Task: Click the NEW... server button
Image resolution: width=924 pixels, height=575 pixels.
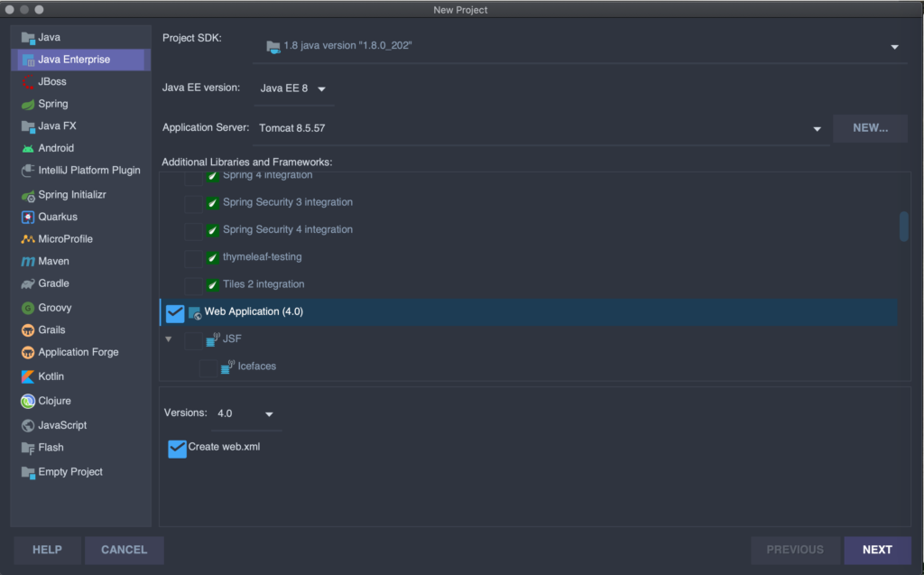Action: click(871, 128)
